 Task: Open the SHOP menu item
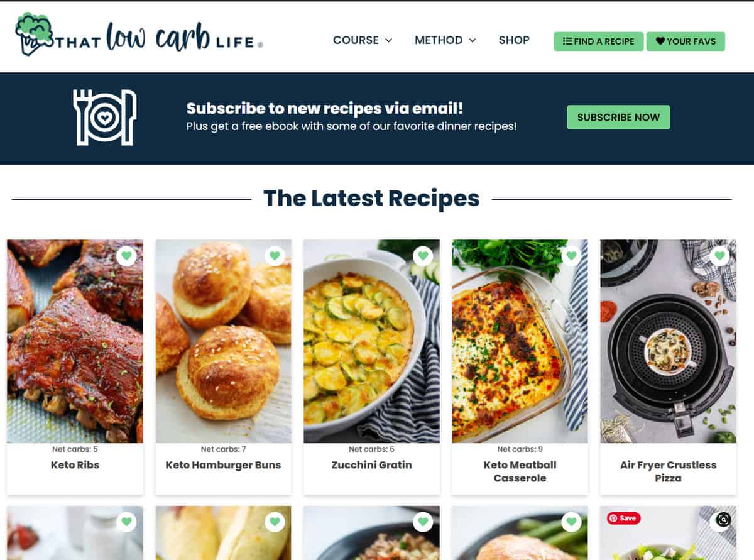514,40
